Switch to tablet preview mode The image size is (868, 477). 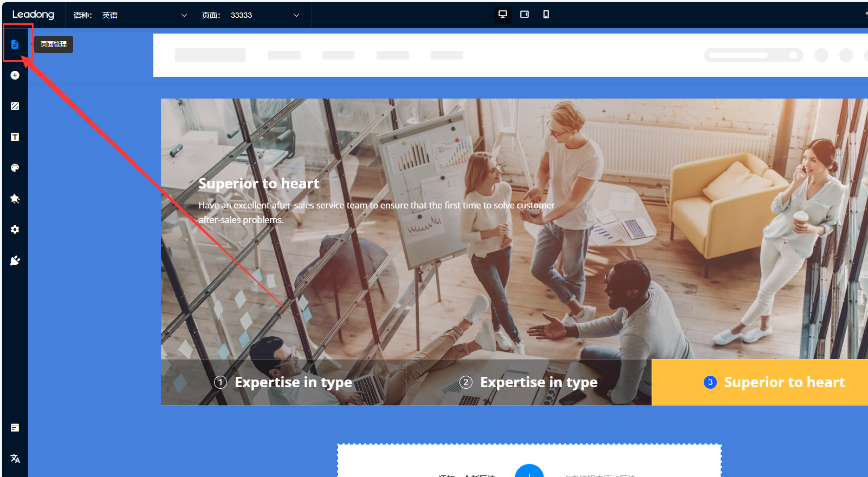pos(524,15)
